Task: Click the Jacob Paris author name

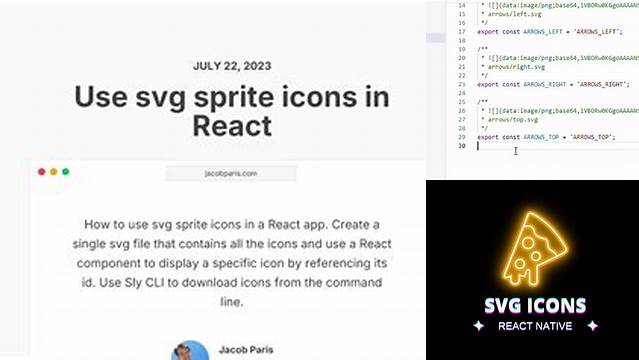Action: [x=246, y=349]
